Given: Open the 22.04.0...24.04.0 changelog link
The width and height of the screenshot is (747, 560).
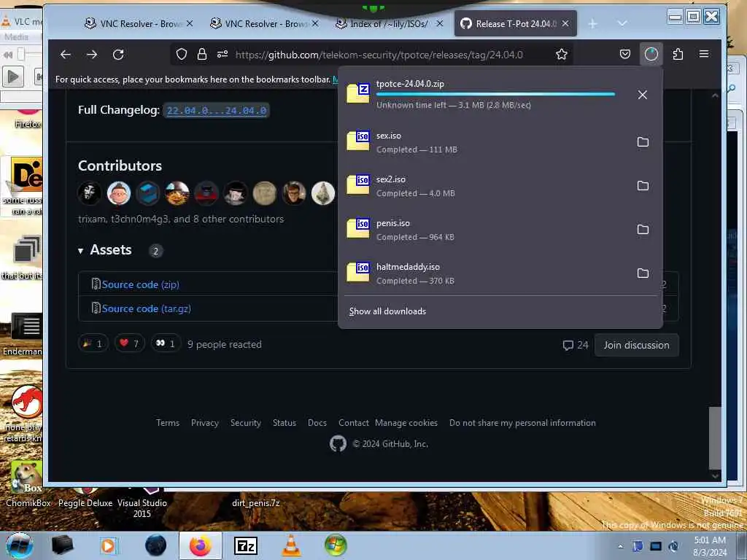Looking at the screenshot, I should pyautogui.click(x=216, y=111).
